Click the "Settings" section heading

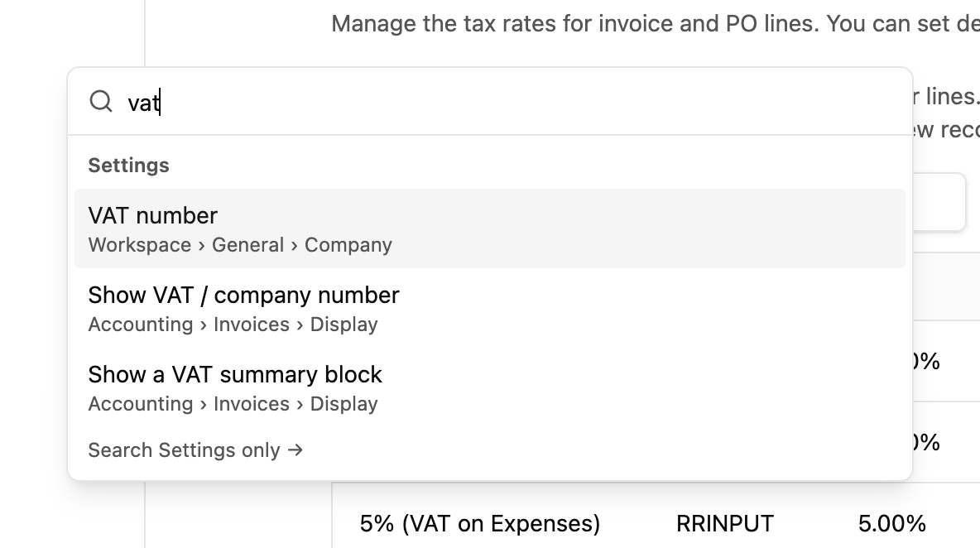pos(129,165)
